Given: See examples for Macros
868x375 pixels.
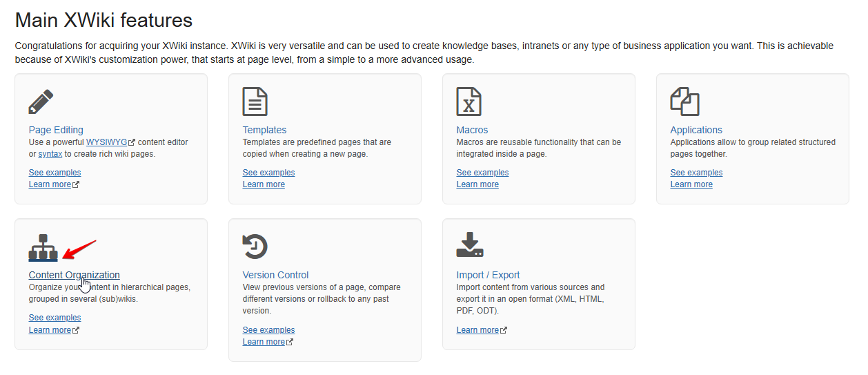Looking at the screenshot, I should (482, 173).
